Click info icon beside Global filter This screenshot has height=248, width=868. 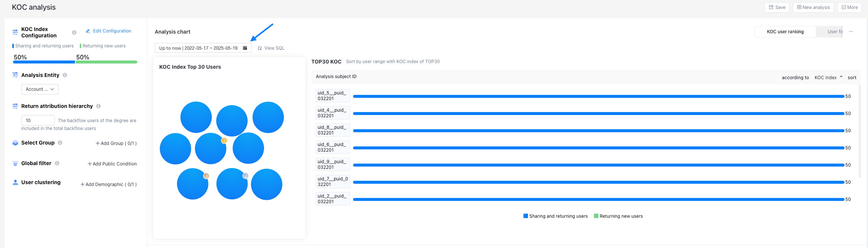pyautogui.click(x=57, y=163)
